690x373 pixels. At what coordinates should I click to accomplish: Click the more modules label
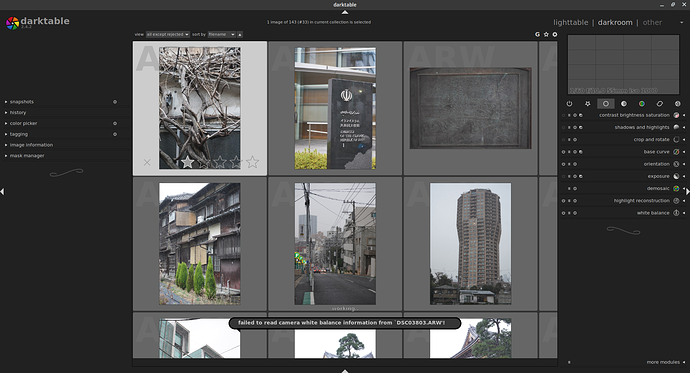663,362
